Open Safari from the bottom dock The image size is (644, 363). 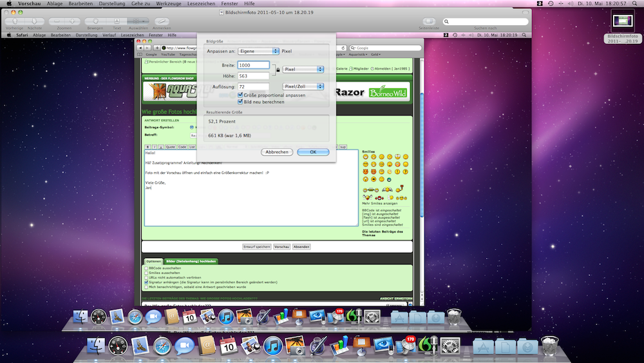[162, 346]
